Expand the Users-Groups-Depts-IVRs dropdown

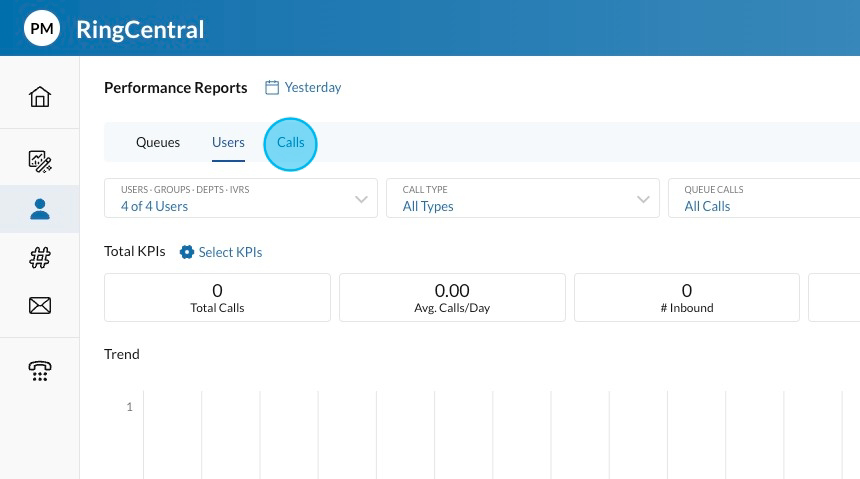[241, 198]
